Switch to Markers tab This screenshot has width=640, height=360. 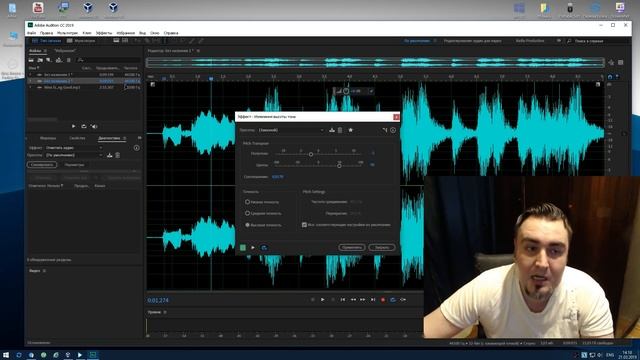click(x=48, y=138)
